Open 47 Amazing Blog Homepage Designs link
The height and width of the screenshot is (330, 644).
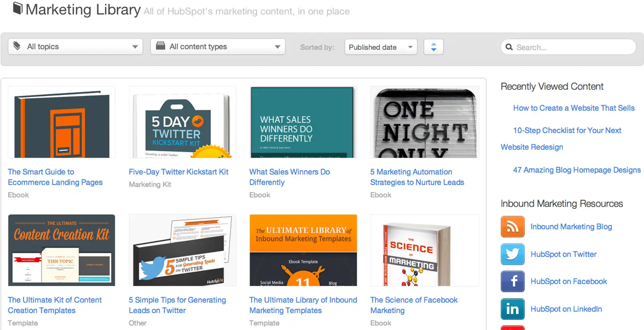[x=577, y=170]
